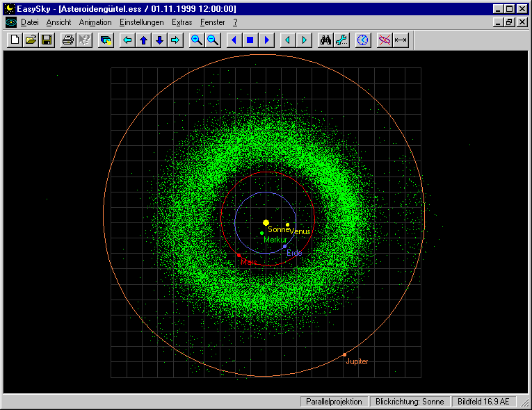Open the clock time settings icon

[362, 40]
